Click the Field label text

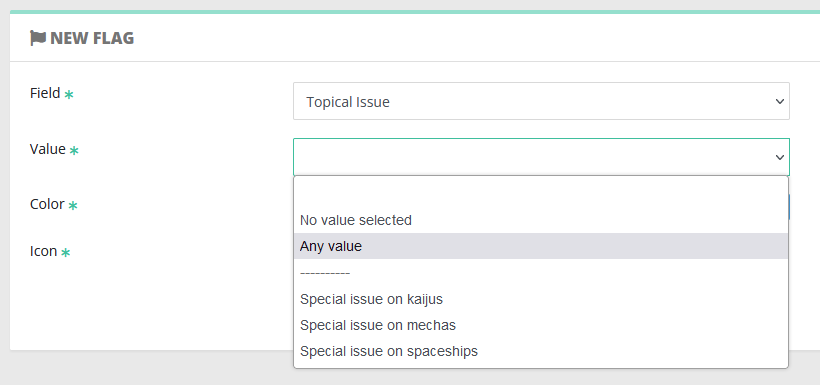pyautogui.click(x=45, y=93)
